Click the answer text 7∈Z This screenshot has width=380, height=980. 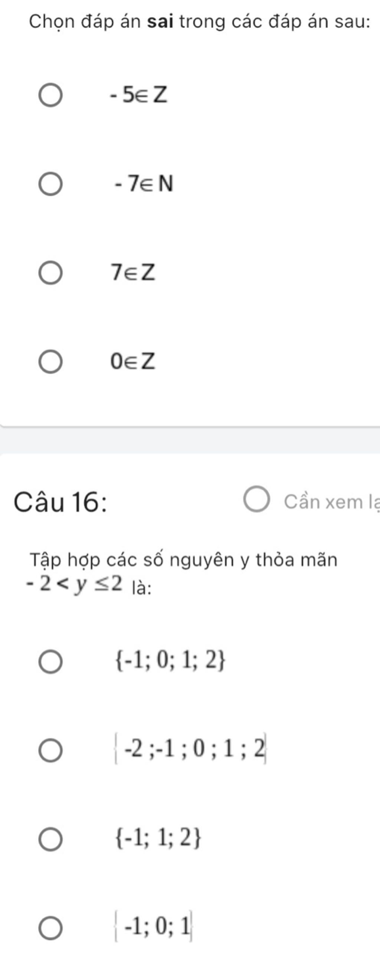133,273
